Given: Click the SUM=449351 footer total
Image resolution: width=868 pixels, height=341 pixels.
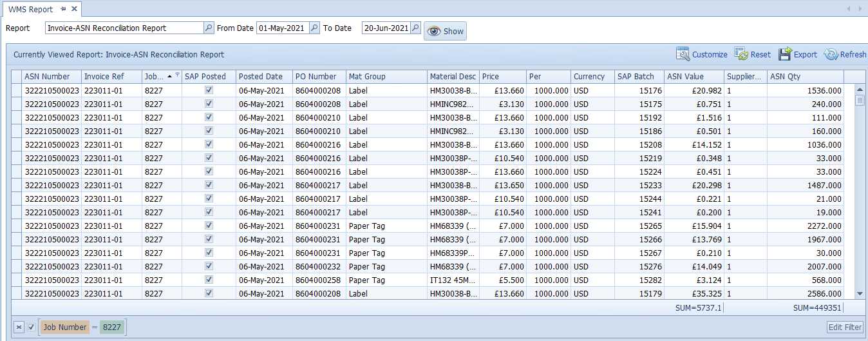Looking at the screenshot, I should coord(817,308).
